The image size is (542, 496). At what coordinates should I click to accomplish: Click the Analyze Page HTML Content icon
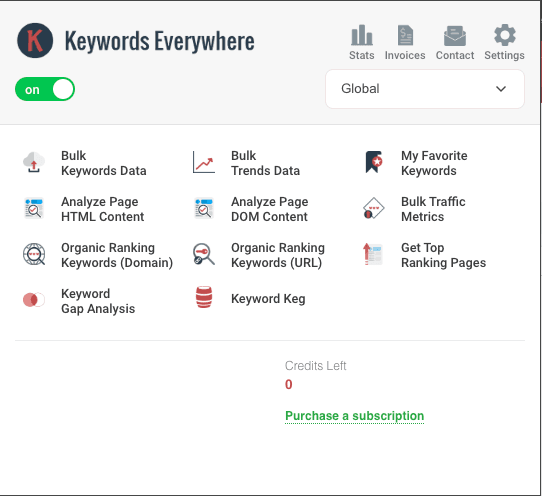pos(34,208)
